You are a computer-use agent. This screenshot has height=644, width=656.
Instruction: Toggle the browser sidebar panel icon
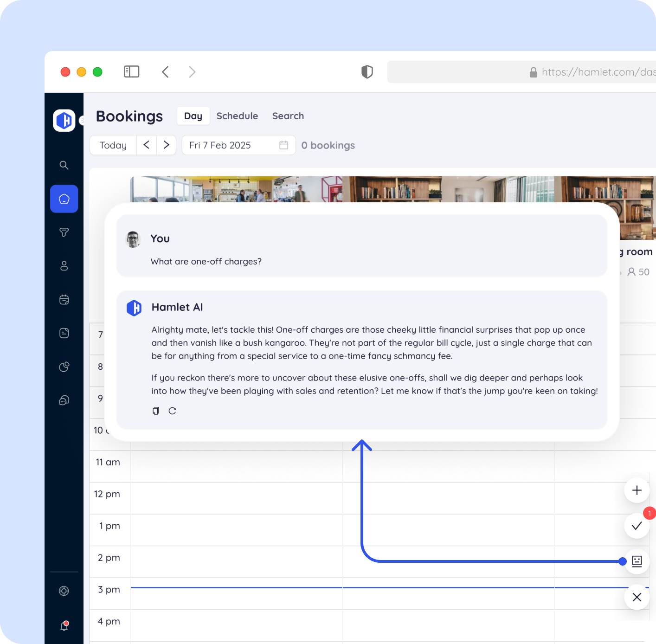[132, 71]
